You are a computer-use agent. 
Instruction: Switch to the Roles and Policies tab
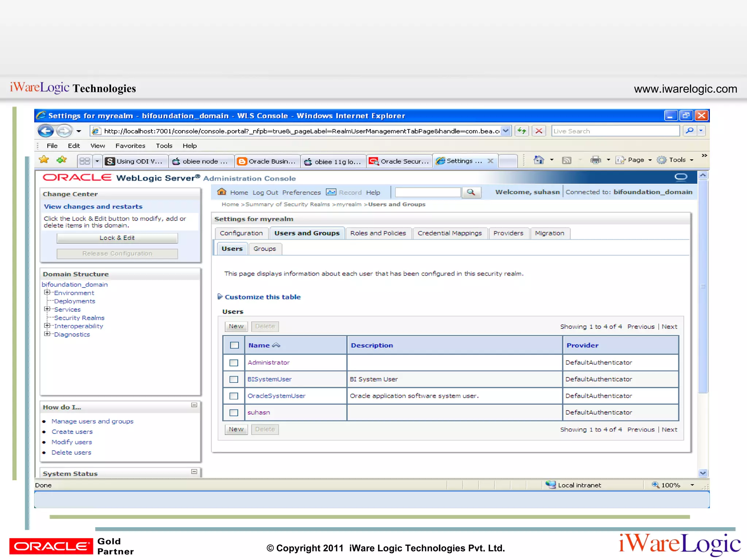click(x=378, y=233)
